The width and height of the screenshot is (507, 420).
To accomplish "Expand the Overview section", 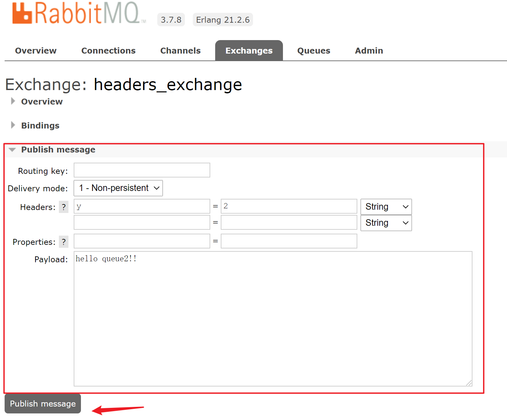I will [x=41, y=102].
